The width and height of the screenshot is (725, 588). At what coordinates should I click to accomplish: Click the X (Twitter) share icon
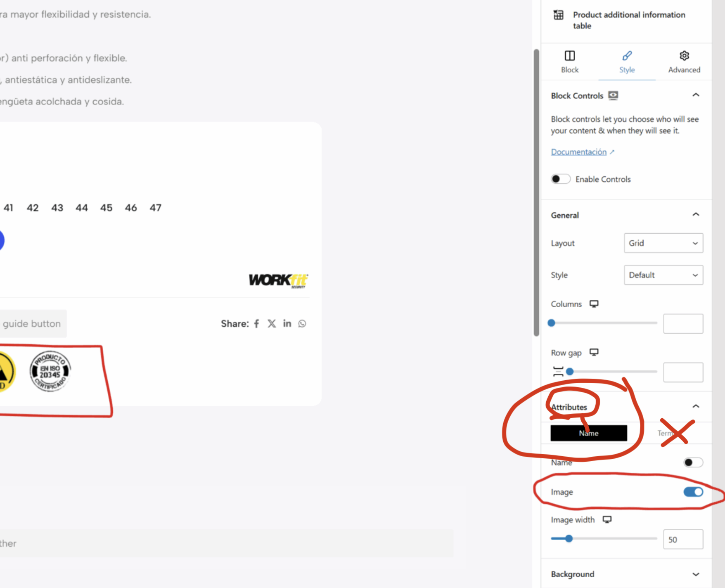(272, 324)
